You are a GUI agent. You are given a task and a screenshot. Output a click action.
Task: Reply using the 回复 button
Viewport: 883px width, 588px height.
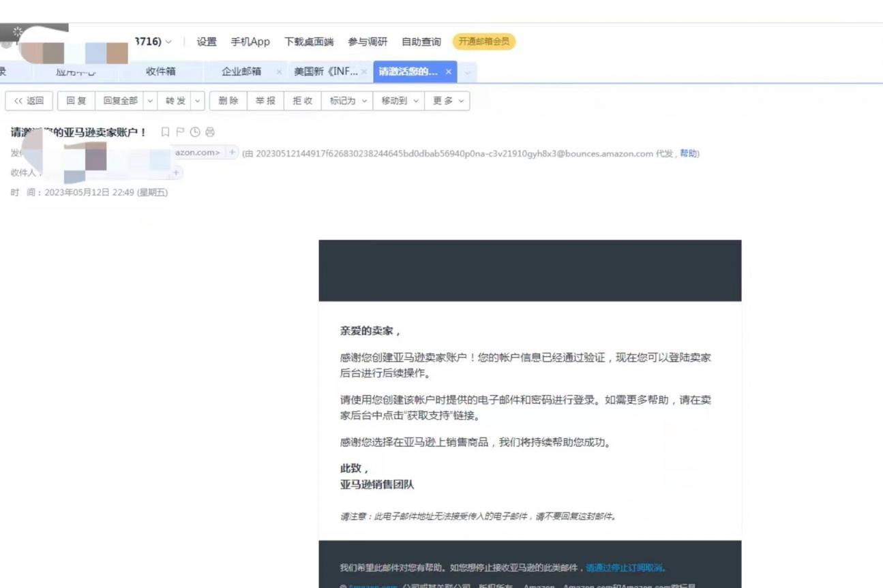point(76,101)
